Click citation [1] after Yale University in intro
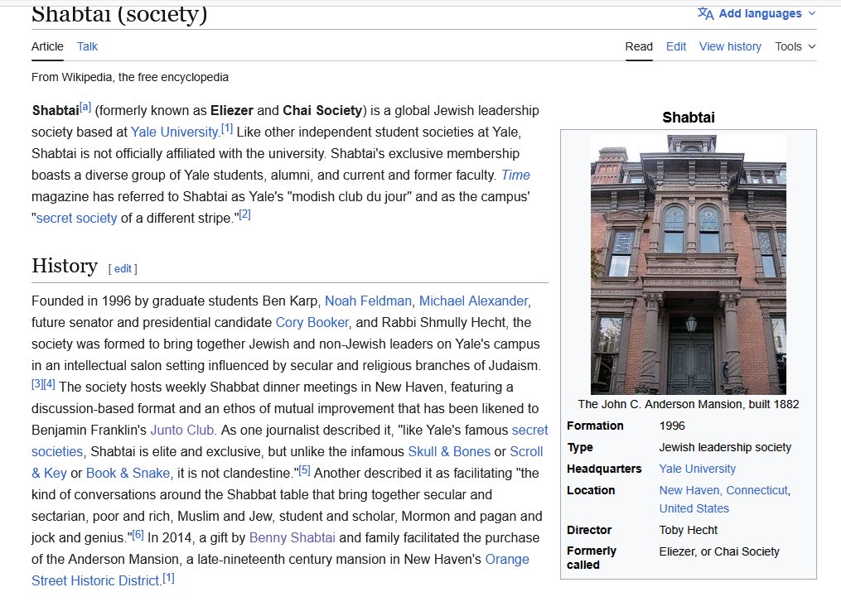The width and height of the screenshot is (841, 616). tap(227, 128)
